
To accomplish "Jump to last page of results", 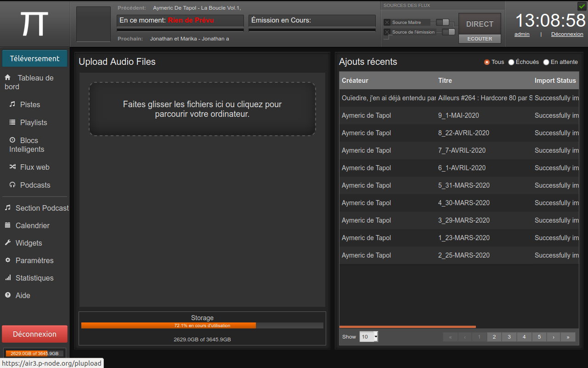I will 568,337.
